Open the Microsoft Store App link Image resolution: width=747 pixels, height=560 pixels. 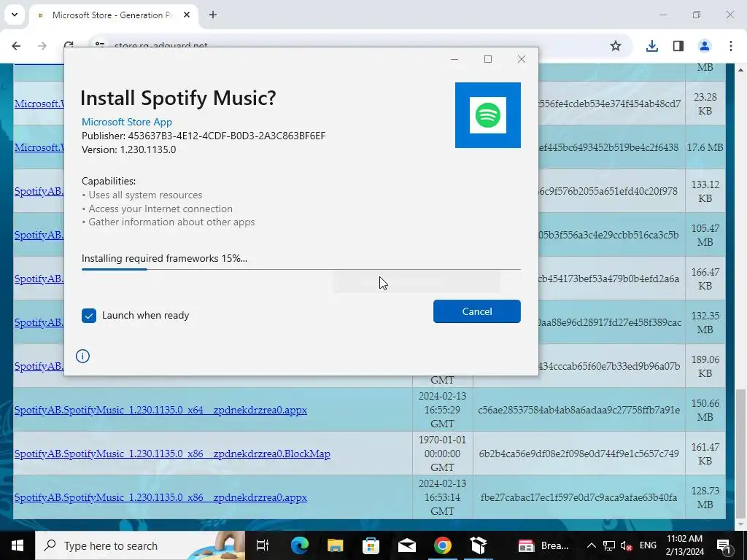coord(127,122)
